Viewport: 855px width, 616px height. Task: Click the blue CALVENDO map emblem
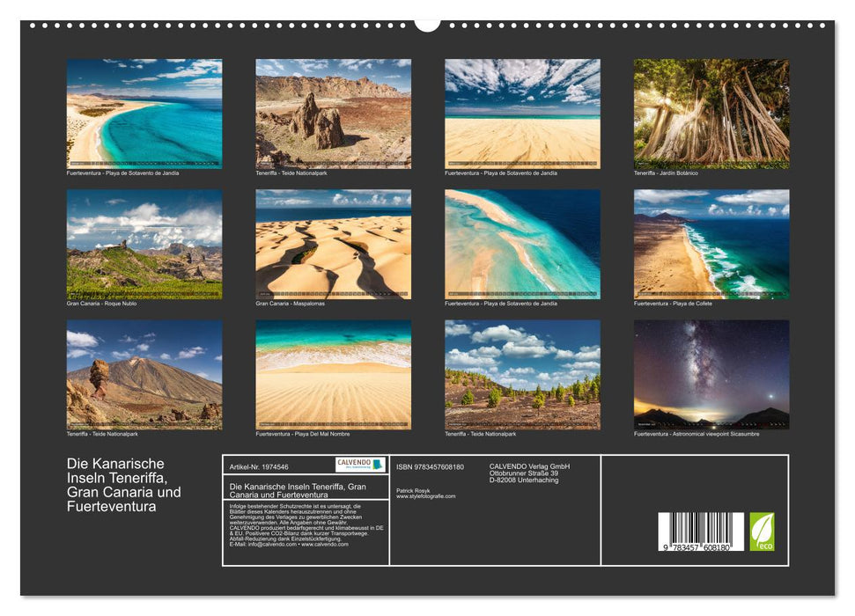(x=378, y=464)
